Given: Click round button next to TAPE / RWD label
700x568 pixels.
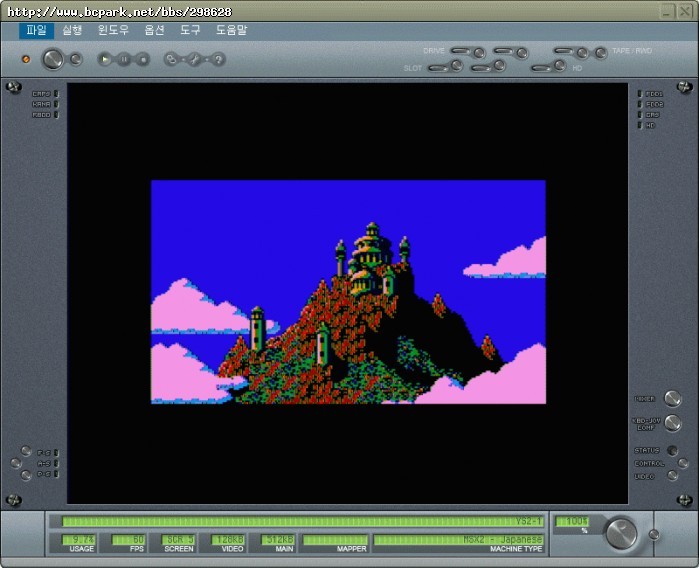Looking at the screenshot, I should point(601,53).
